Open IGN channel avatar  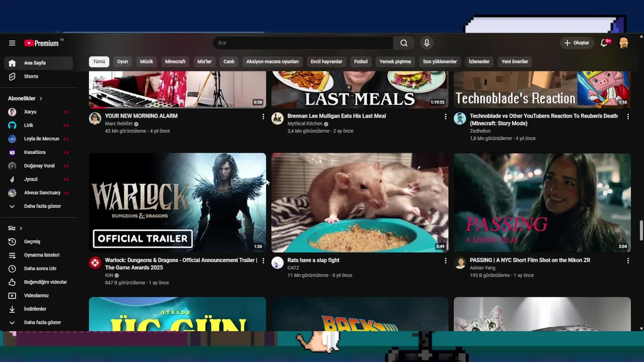tap(95, 263)
